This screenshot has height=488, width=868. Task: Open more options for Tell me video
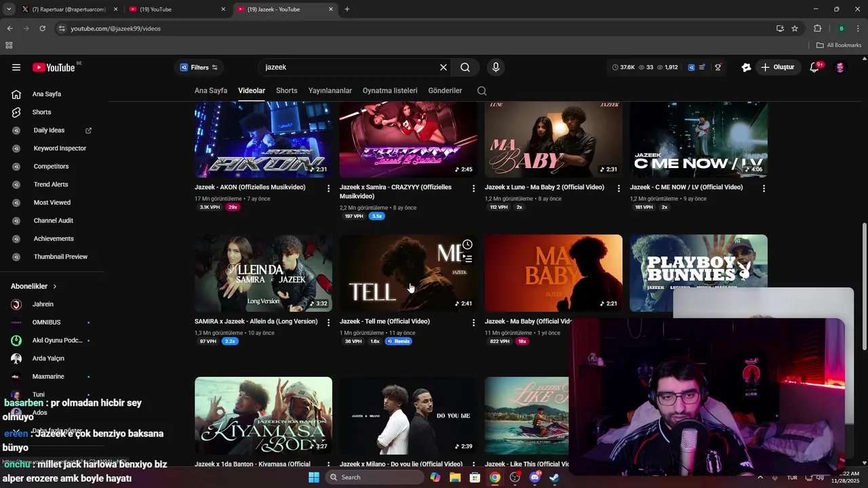pyautogui.click(x=474, y=323)
